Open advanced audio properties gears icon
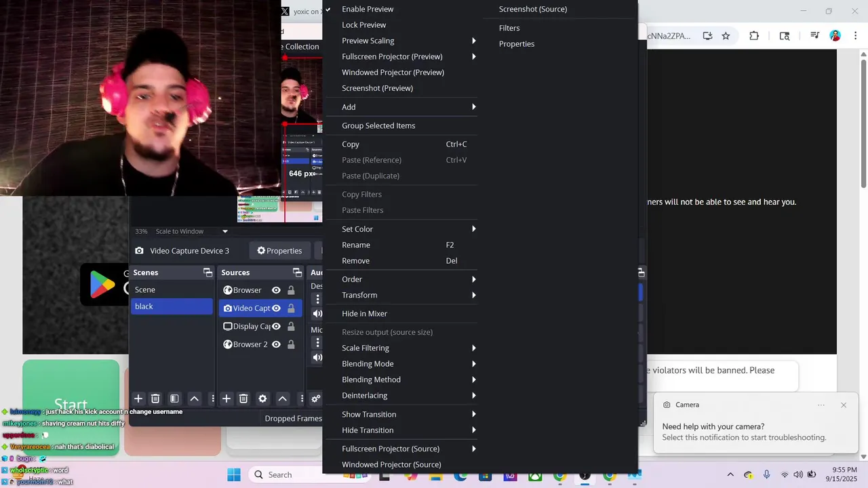 [315, 399]
